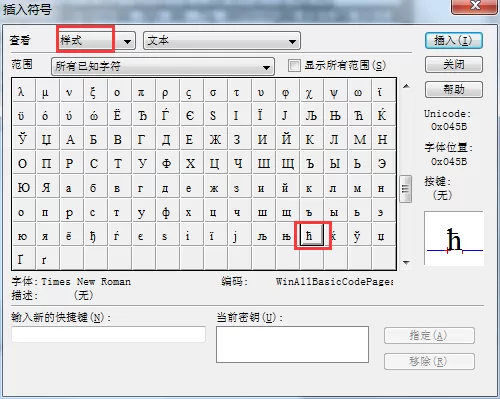Screen dimensions: 500x399
Task: Select the highlighted ћ symbol cell
Action: click(x=311, y=235)
